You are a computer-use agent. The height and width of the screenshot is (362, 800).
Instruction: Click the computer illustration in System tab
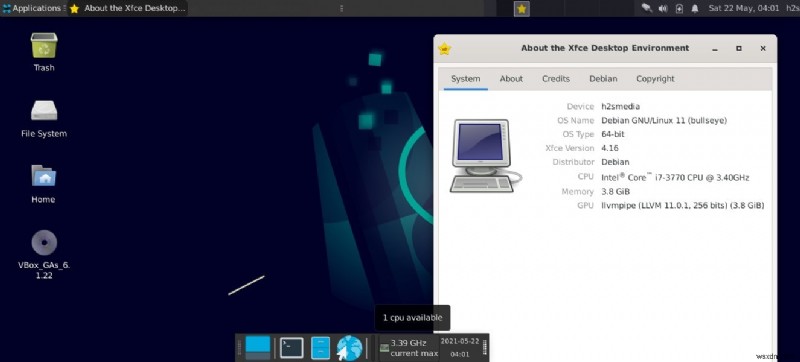485,156
